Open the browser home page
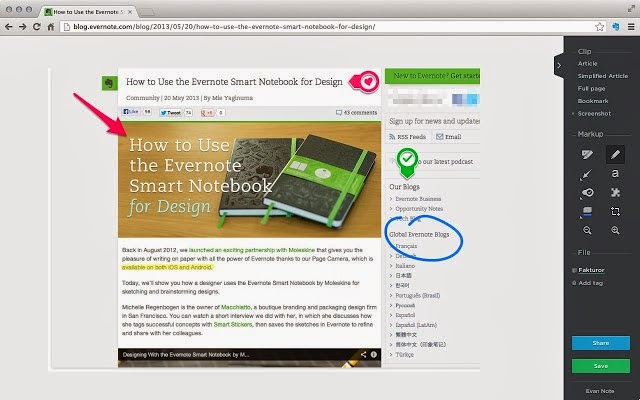This screenshot has width=640, height=400. [51, 27]
